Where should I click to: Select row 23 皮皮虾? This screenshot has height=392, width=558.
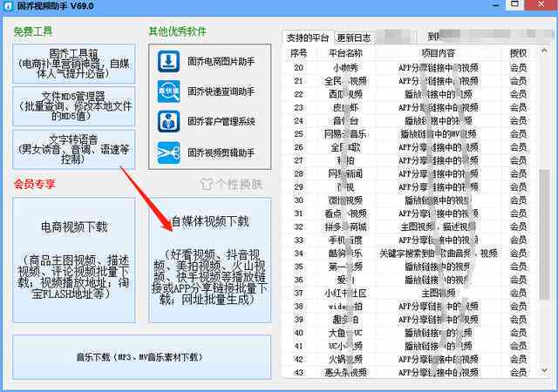tap(409, 107)
